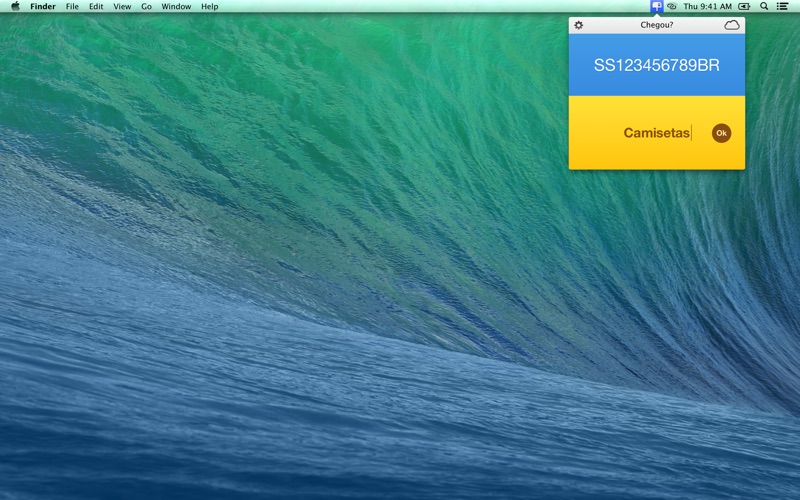Open the Help menu

pos(209,6)
